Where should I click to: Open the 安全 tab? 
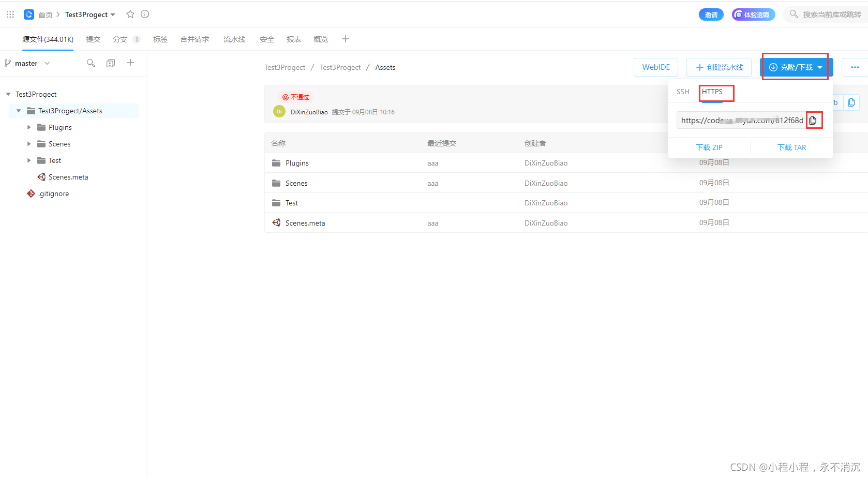[267, 39]
